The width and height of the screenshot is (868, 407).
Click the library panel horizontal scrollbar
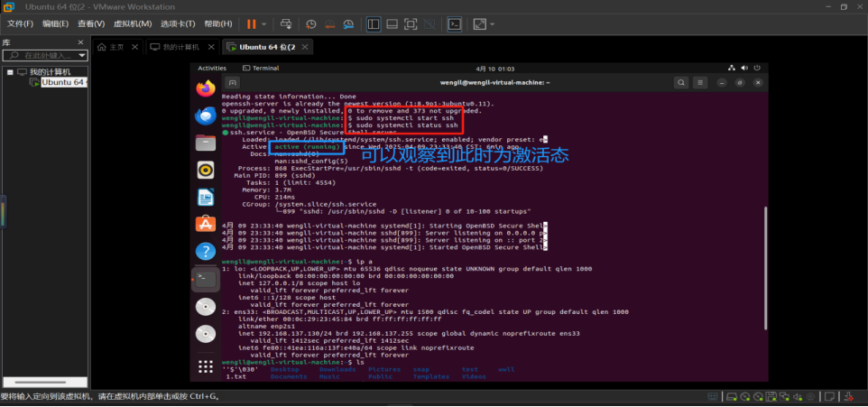[x=41, y=382]
